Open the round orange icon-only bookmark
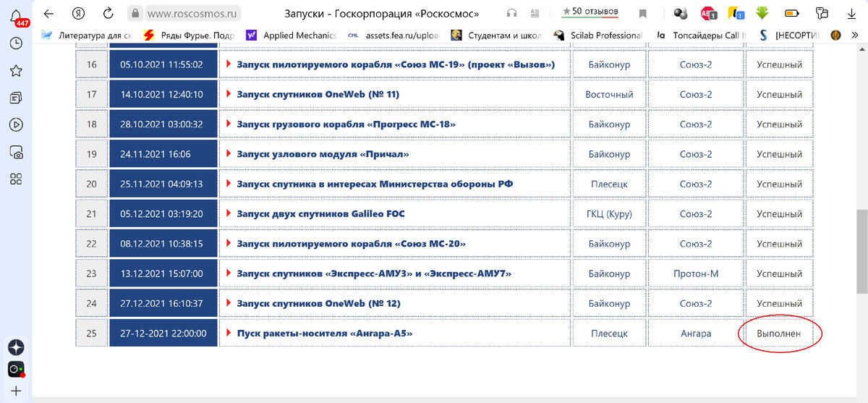This screenshot has height=403, width=868. [835, 35]
